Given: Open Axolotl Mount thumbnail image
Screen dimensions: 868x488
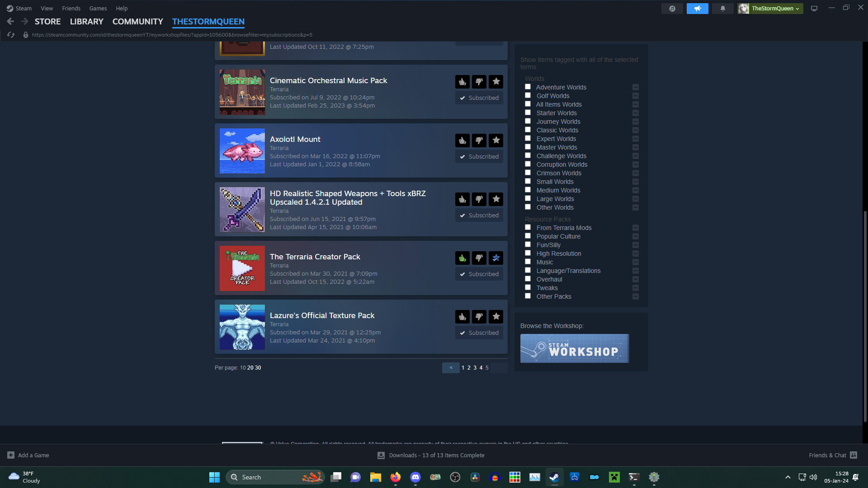Looking at the screenshot, I should [242, 151].
